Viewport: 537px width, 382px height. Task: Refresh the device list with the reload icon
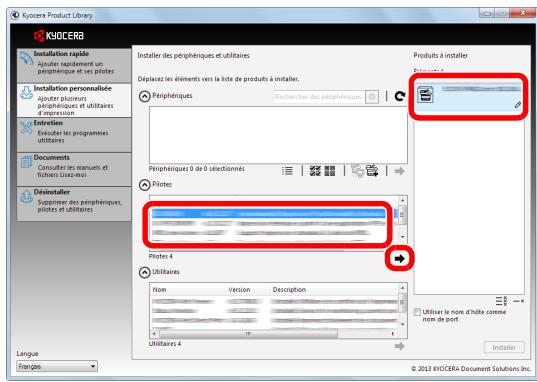click(x=400, y=96)
